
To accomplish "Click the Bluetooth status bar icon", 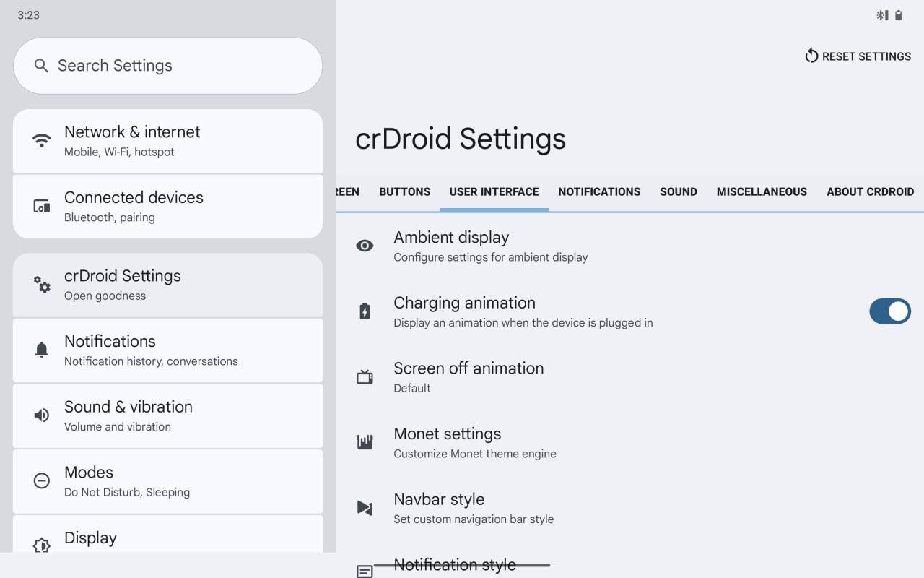I will [881, 15].
